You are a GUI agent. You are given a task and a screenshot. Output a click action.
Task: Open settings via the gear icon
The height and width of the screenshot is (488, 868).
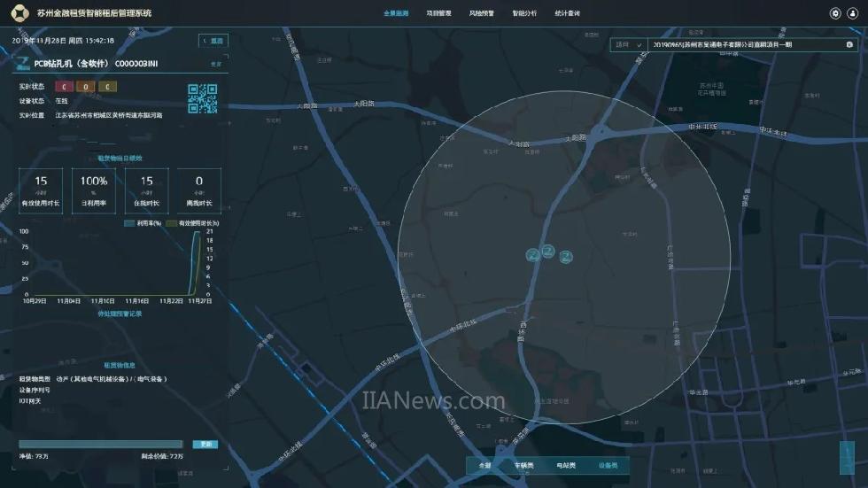click(x=834, y=13)
